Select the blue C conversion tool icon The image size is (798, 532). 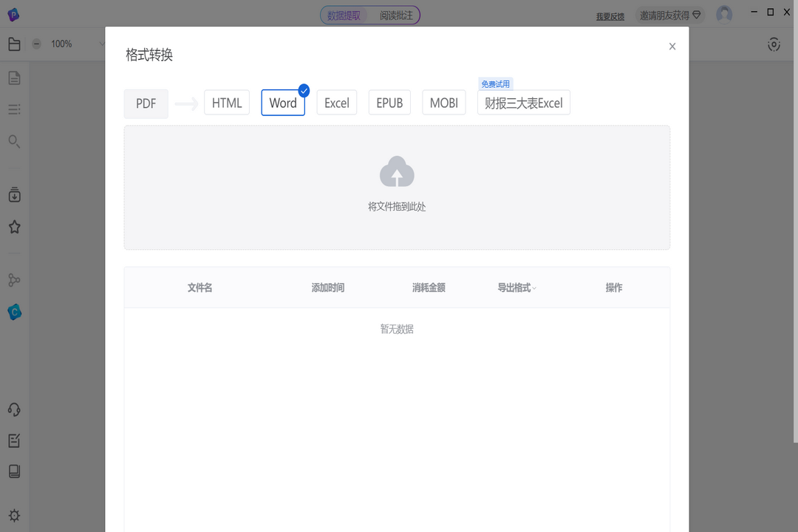[14, 312]
